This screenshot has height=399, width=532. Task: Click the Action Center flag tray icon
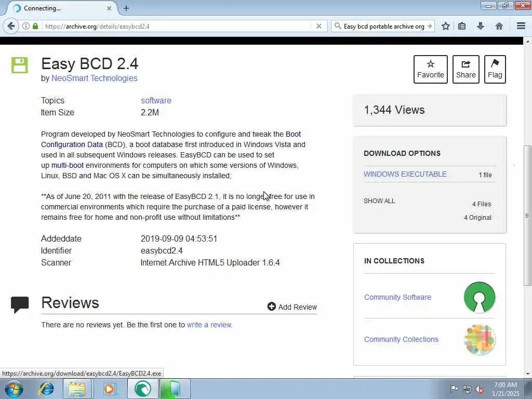[x=454, y=389]
